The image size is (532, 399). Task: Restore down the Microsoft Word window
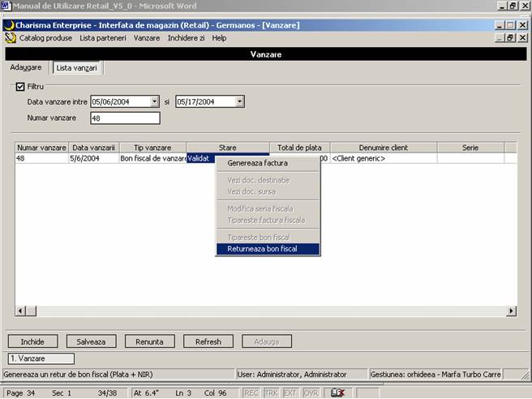tap(513, 6)
